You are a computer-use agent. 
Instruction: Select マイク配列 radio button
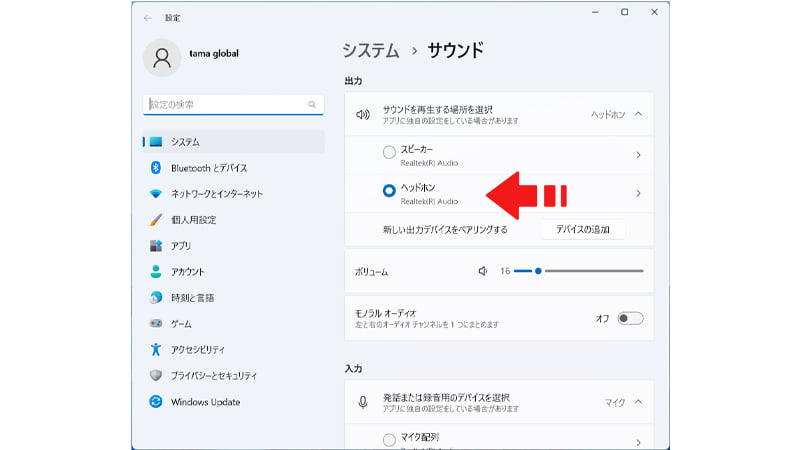[389, 440]
